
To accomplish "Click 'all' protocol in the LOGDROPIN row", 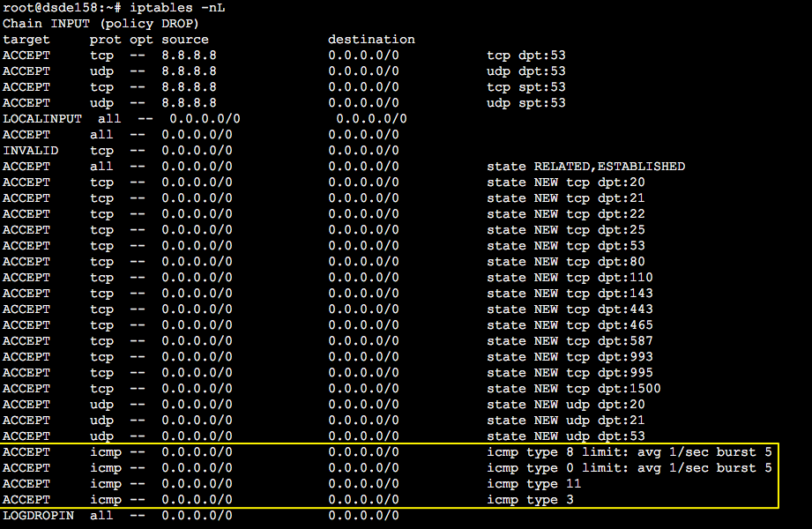I will [x=101, y=516].
